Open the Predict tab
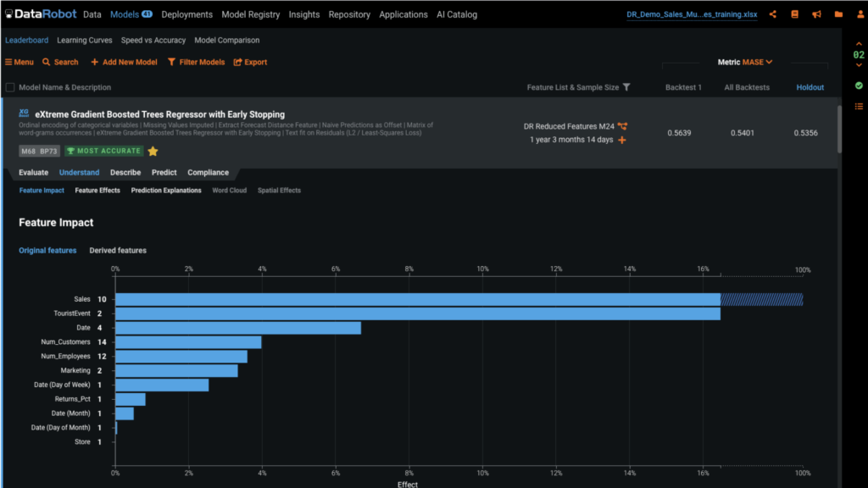The height and width of the screenshot is (488, 868). (x=164, y=173)
